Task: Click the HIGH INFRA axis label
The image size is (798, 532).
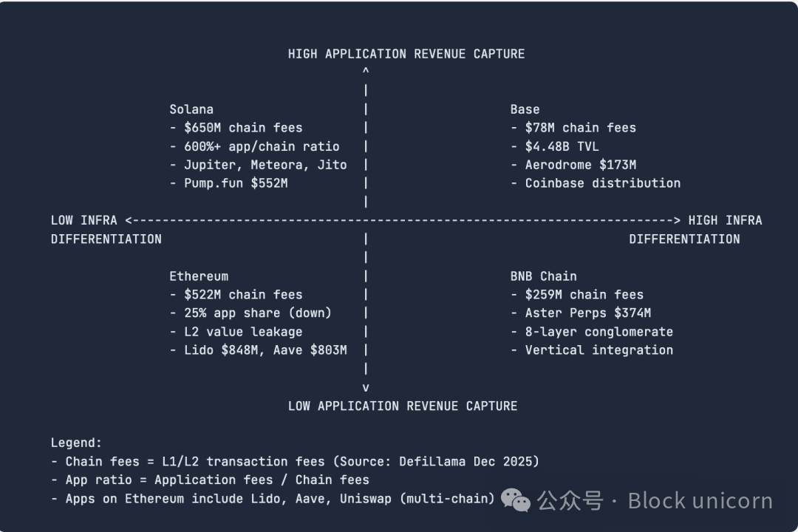Action: [724, 220]
